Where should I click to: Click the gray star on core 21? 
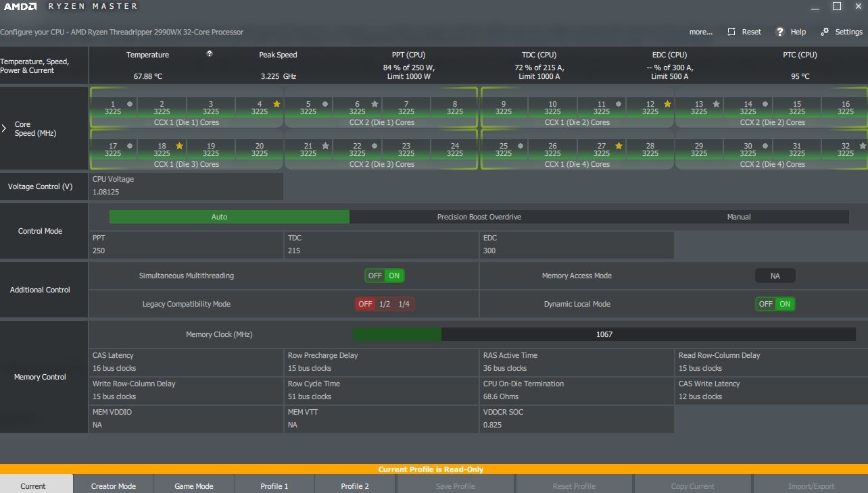click(x=325, y=146)
